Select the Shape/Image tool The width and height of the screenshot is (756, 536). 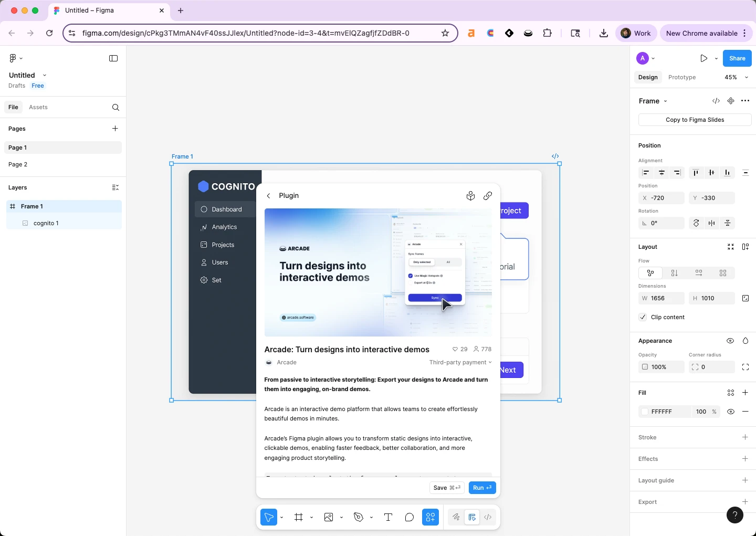point(329,518)
